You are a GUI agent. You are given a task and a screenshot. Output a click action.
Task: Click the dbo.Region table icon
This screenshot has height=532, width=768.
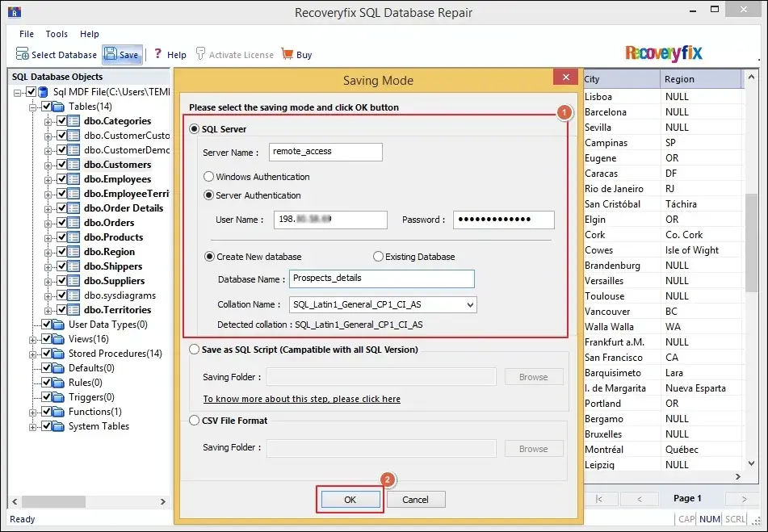pos(73,252)
